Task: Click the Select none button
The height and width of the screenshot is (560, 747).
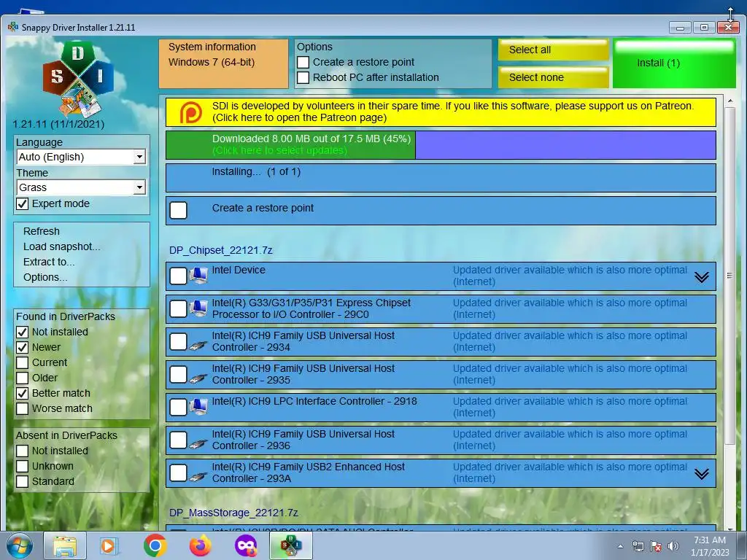Action: tap(553, 77)
